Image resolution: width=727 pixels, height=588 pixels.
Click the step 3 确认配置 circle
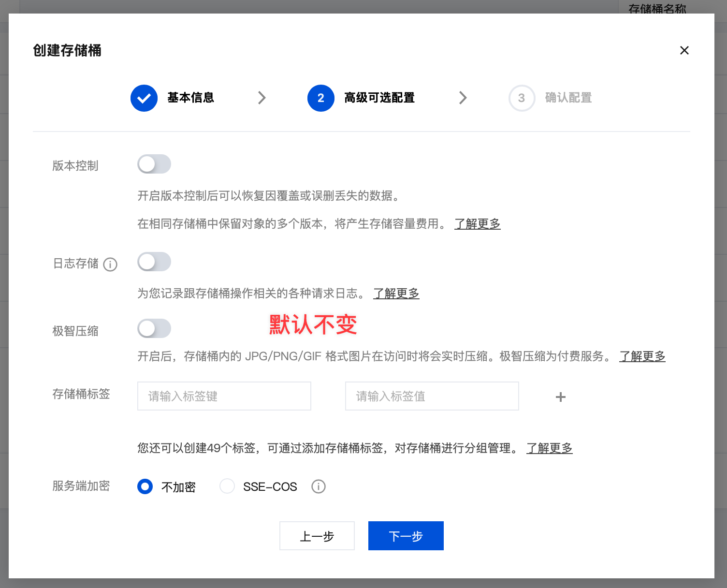pos(522,98)
